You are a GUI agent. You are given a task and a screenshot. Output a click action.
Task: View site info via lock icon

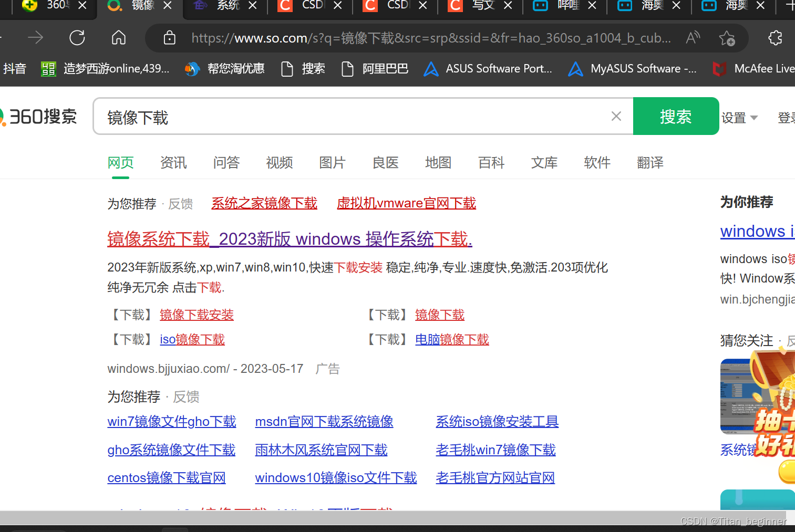pos(169,38)
